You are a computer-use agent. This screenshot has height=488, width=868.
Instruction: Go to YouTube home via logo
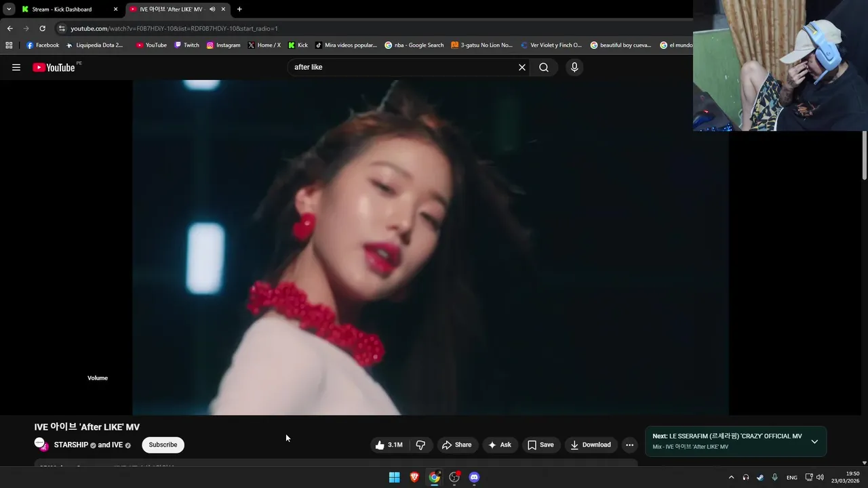(x=54, y=67)
